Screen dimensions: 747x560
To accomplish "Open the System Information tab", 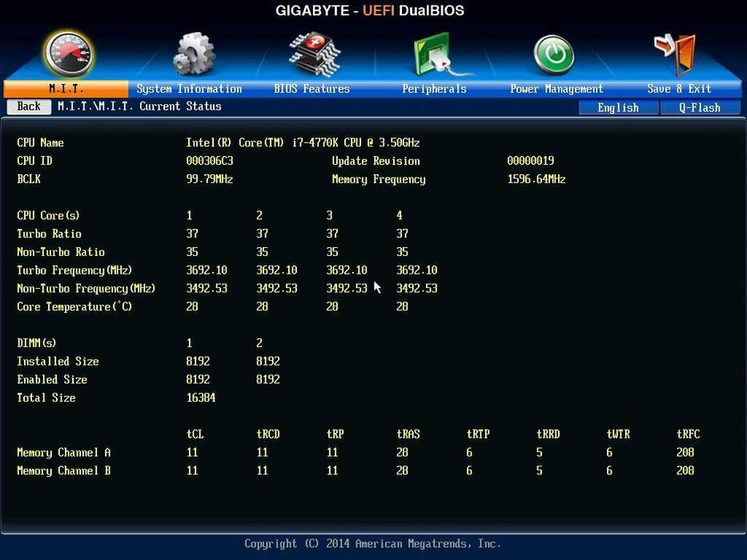I will pos(189,89).
